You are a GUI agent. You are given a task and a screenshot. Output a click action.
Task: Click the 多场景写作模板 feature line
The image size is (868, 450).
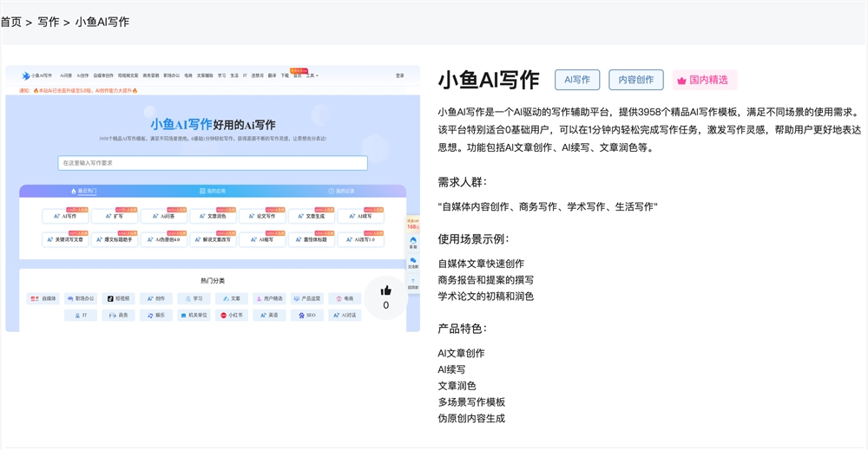point(471,402)
